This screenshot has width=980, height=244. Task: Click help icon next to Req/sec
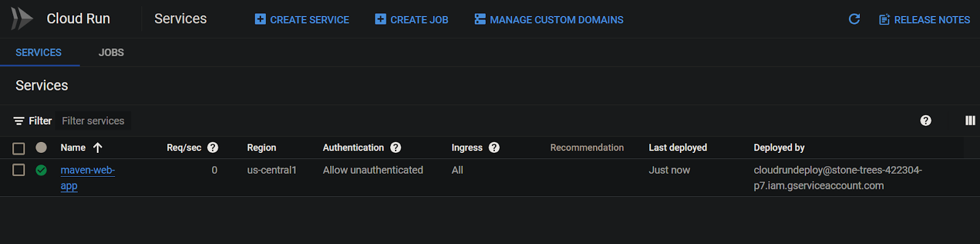pyautogui.click(x=213, y=147)
